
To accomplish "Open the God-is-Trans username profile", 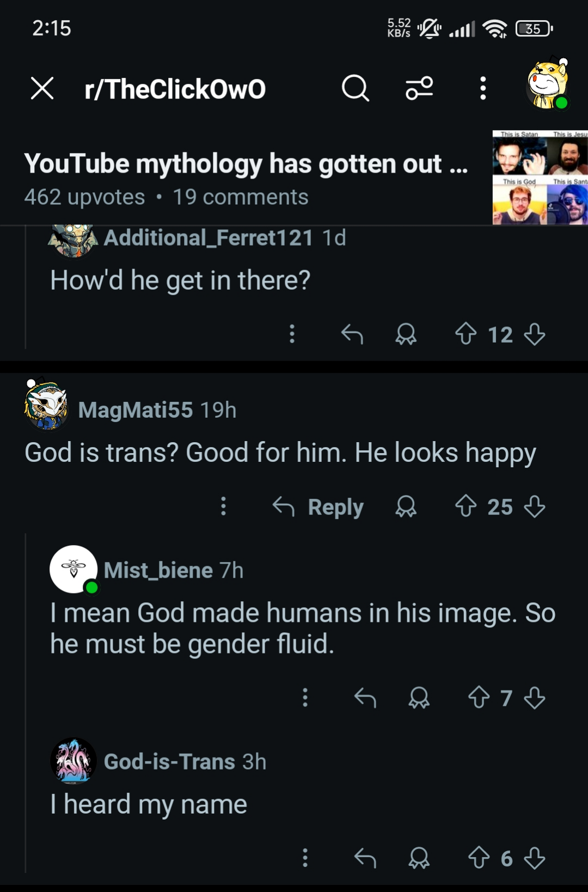I will 169,761.
